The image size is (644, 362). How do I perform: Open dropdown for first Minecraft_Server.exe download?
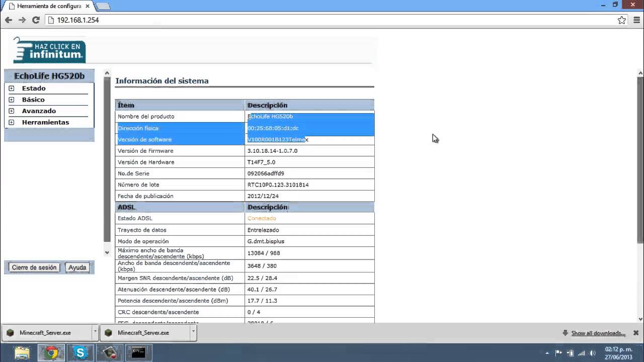coord(95,332)
